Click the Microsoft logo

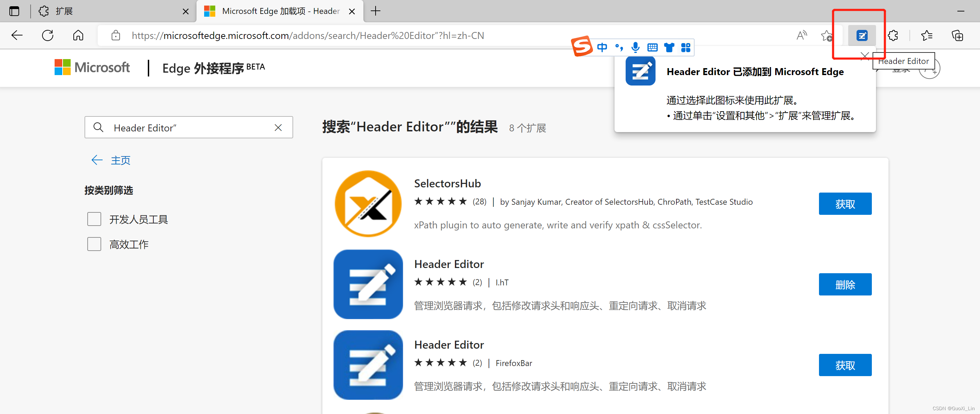[x=92, y=67]
